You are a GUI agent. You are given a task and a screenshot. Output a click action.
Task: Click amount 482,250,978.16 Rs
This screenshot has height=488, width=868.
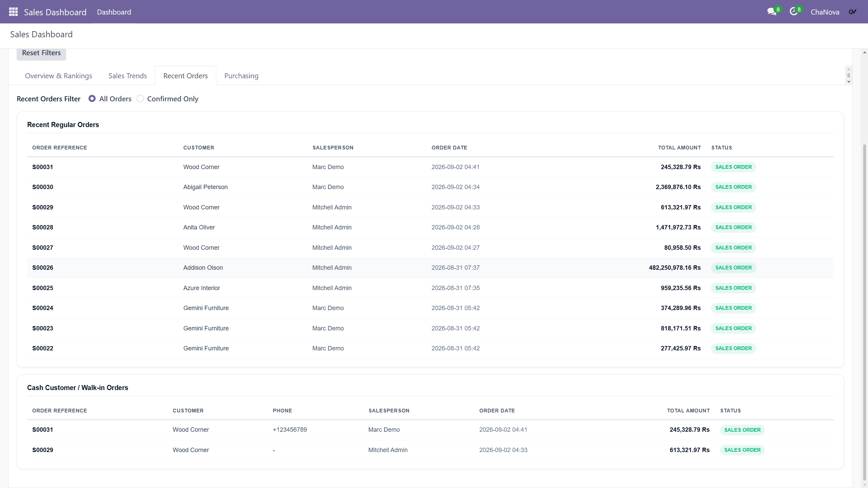(675, 268)
